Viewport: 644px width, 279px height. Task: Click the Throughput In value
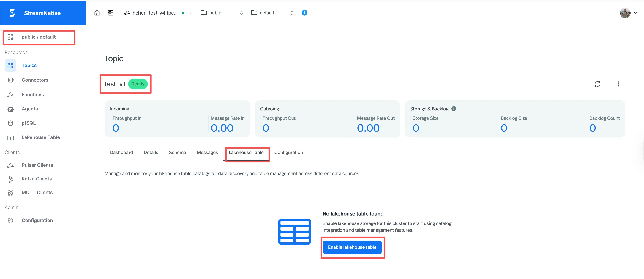[116, 128]
